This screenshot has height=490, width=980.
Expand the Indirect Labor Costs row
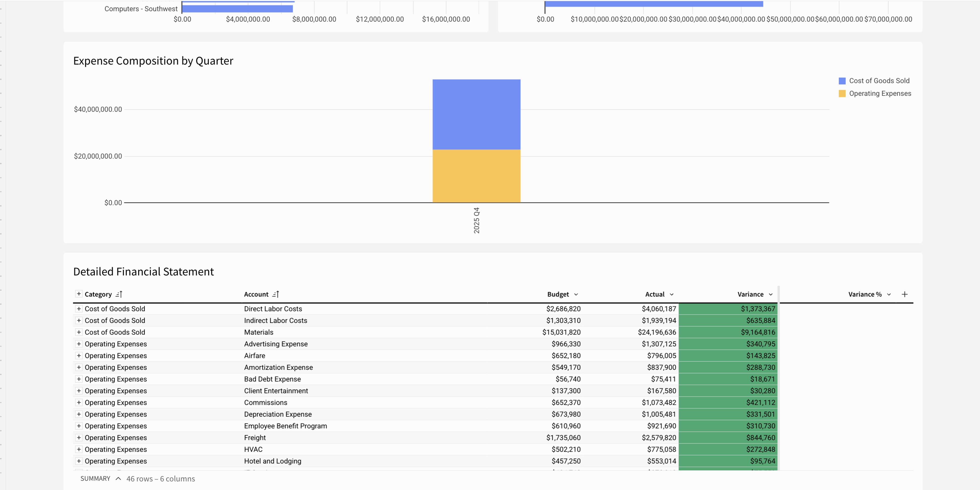(79, 320)
